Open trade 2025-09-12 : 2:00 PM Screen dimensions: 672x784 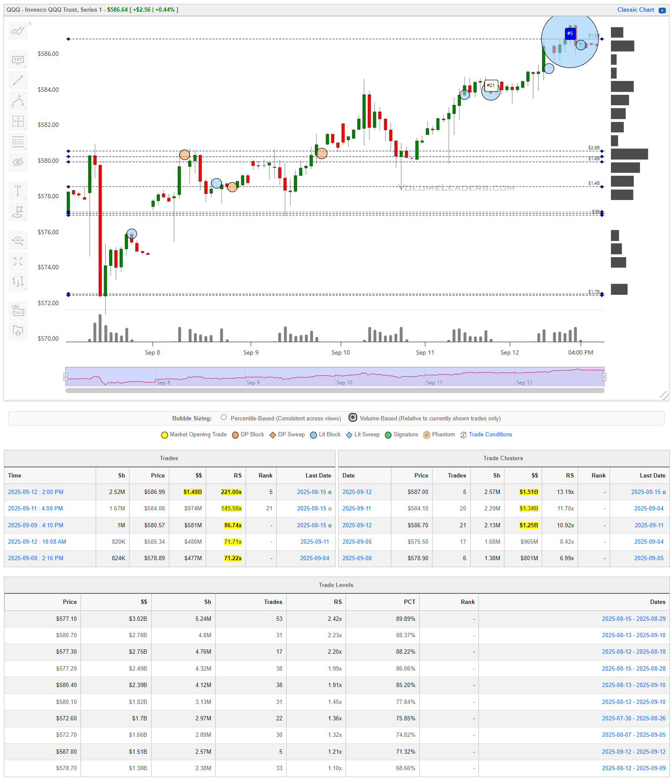[x=36, y=492]
